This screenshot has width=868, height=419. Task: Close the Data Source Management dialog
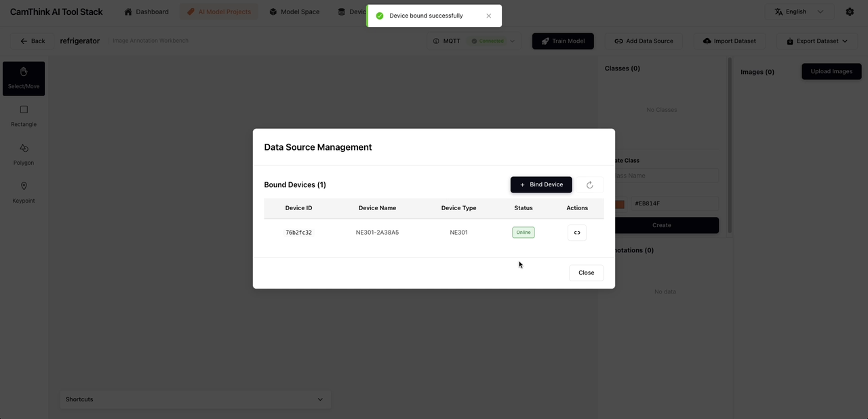586,273
